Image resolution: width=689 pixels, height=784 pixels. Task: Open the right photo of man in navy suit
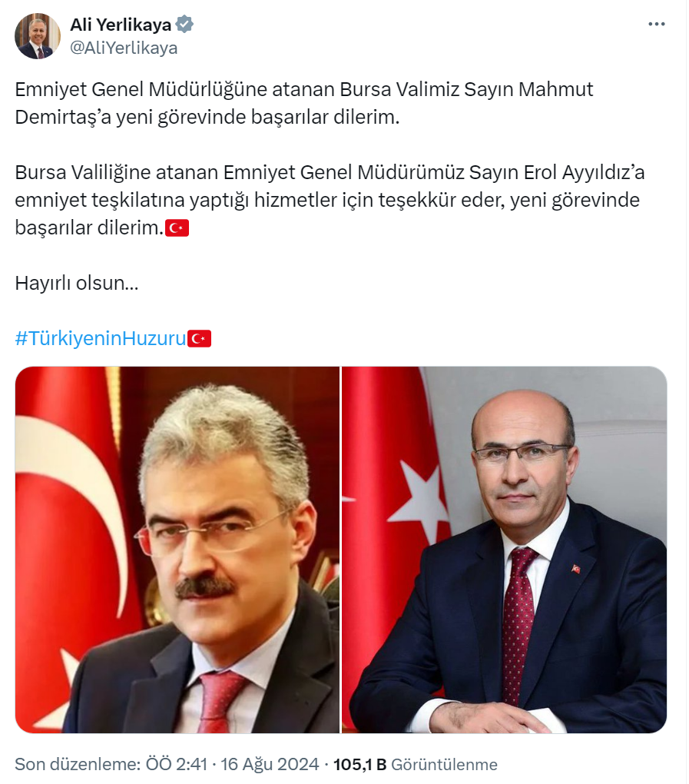(504, 550)
